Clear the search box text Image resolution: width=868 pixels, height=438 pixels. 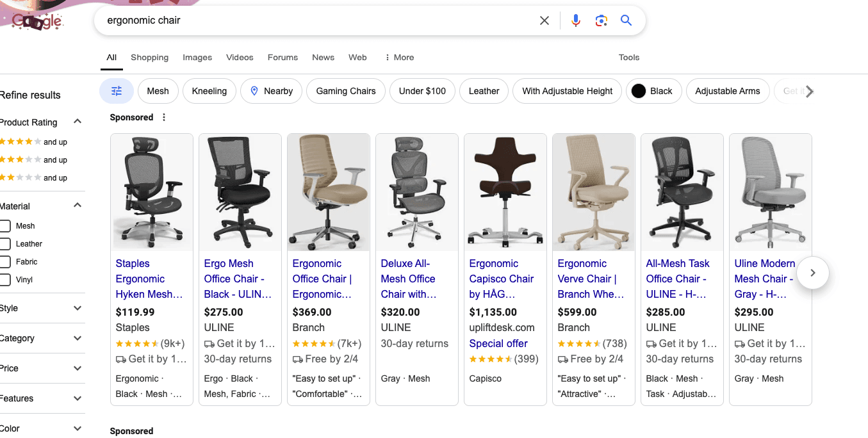tap(545, 20)
